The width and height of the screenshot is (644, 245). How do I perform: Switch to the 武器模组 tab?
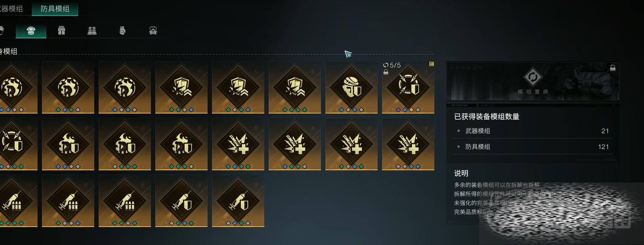[13, 8]
